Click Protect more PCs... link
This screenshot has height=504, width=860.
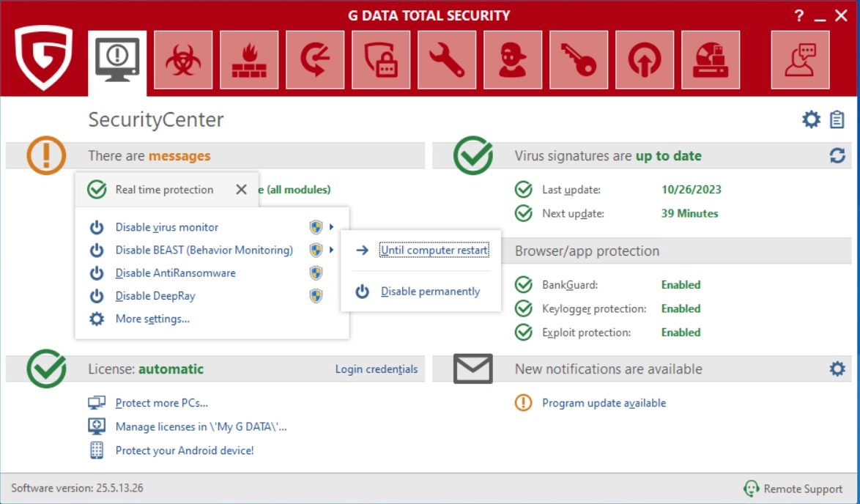(x=162, y=403)
